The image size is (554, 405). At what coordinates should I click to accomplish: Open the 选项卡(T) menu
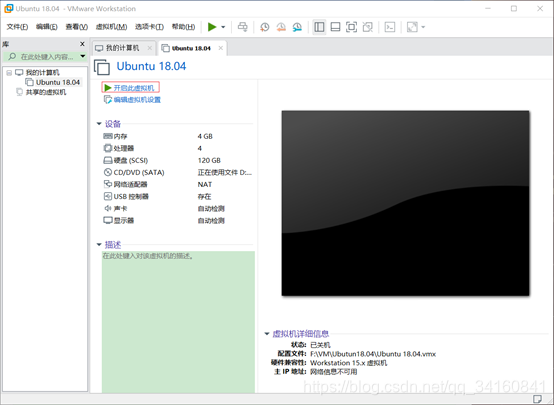tap(149, 27)
